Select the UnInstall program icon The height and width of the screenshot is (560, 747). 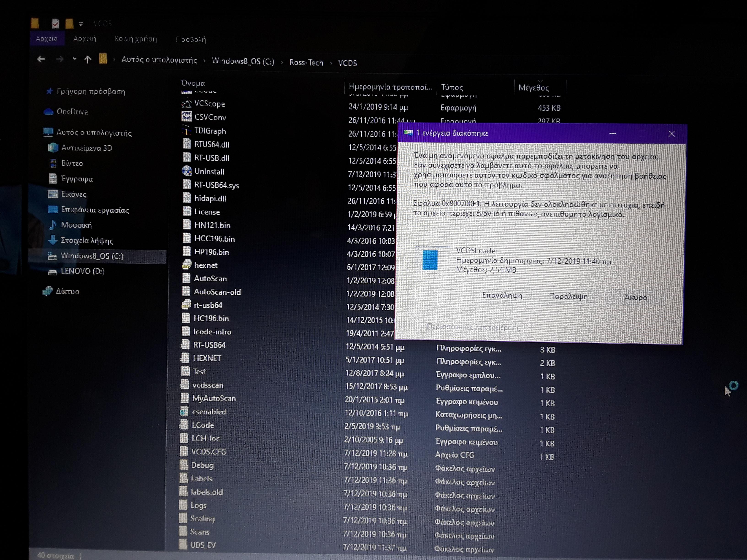187,171
